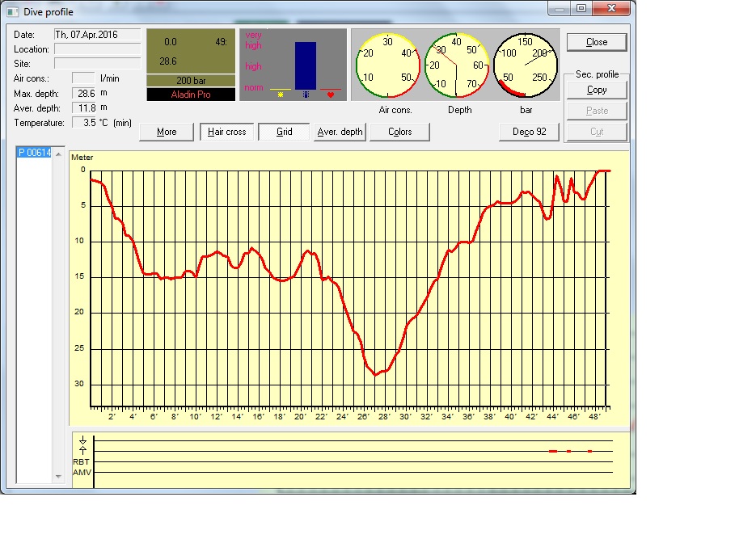Click the Location input field
The image size is (756, 560).
point(97,49)
